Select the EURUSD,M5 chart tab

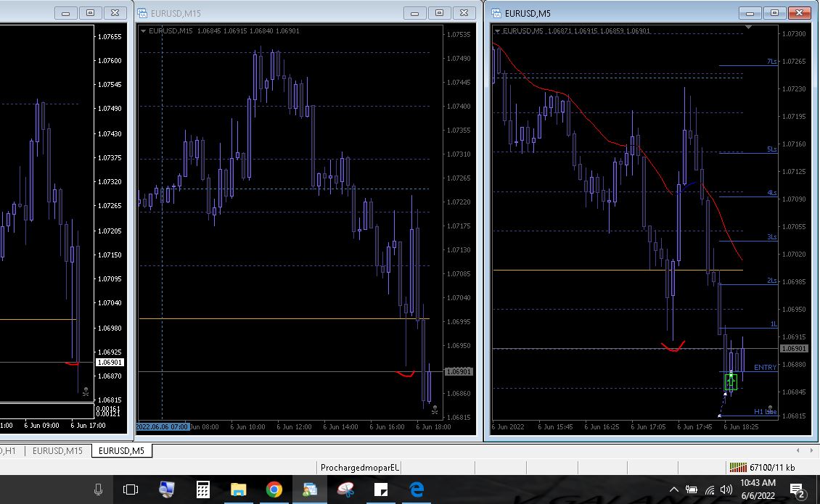pos(121,451)
